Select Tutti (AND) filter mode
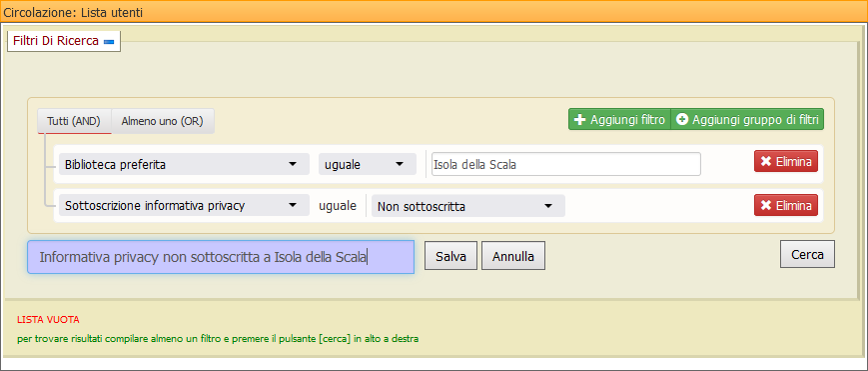868x371 pixels. [x=74, y=121]
